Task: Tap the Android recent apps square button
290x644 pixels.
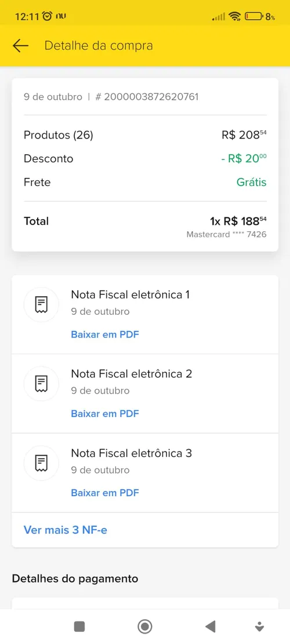Action: pos(79,627)
